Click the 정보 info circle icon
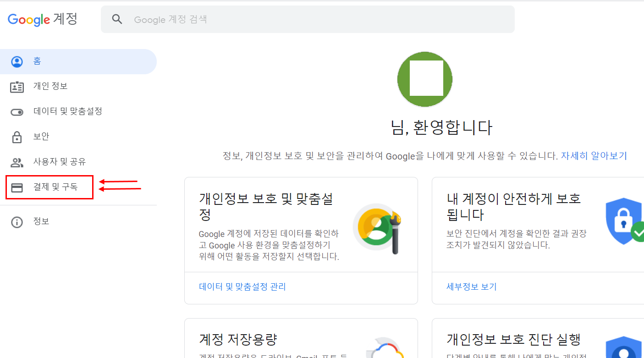 pos(17,222)
